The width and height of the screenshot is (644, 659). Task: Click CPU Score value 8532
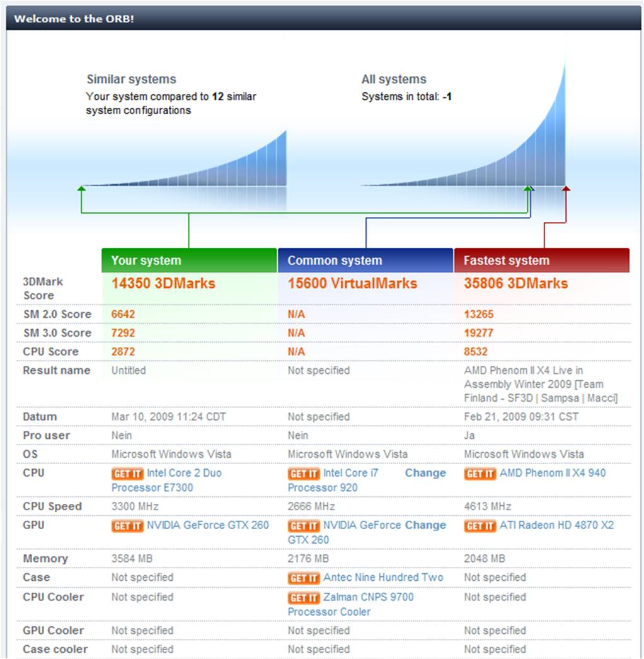[x=476, y=351]
